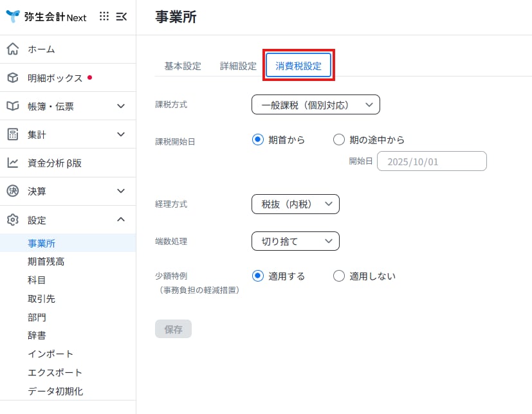Open the apps grid menu icon
Viewport: 532px width, 414px height.
pos(104,16)
